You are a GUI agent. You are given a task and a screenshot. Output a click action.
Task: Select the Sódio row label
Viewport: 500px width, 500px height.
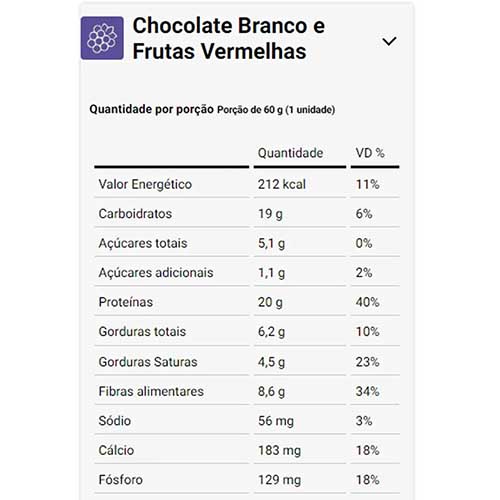[114, 421]
